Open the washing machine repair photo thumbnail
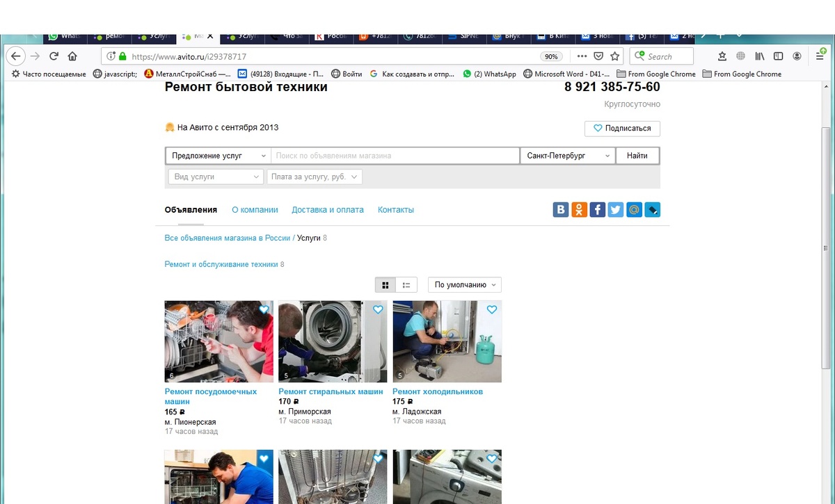 pyautogui.click(x=332, y=341)
